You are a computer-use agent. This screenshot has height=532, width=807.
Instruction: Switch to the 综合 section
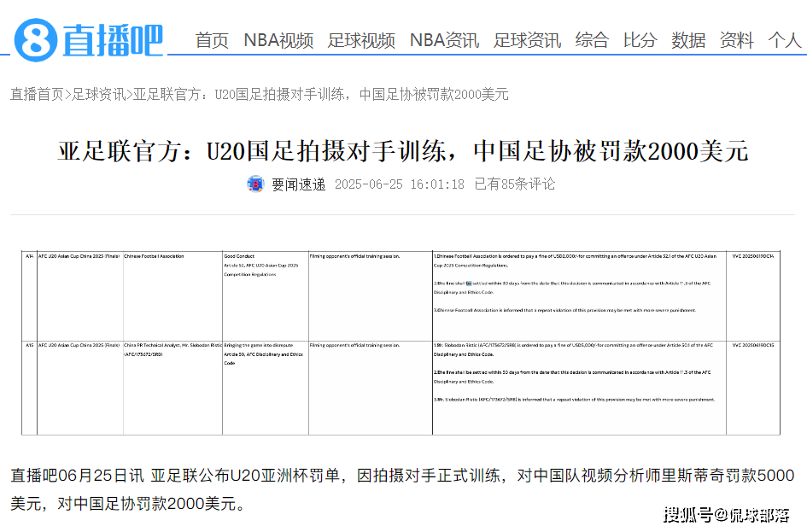pyautogui.click(x=592, y=40)
